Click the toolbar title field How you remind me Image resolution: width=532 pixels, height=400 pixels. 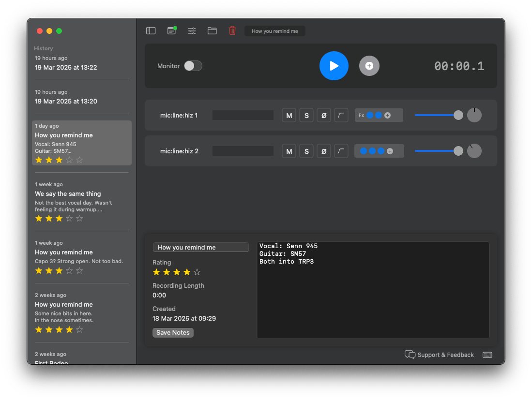(x=275, y=31)
